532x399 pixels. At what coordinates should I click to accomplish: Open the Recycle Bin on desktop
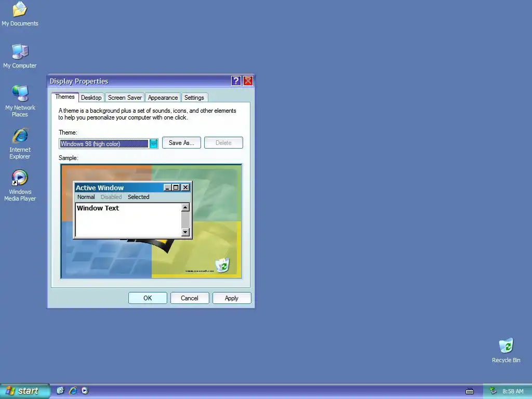[x=506, y=350]
